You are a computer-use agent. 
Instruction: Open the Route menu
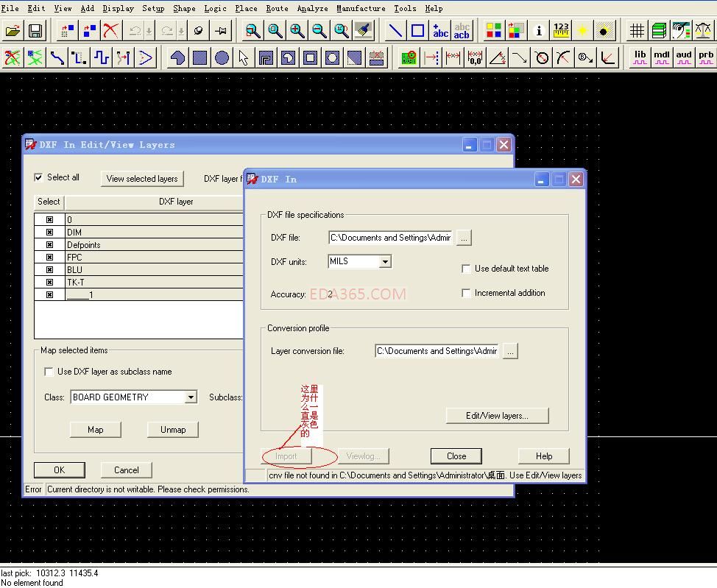pos(277,8)
